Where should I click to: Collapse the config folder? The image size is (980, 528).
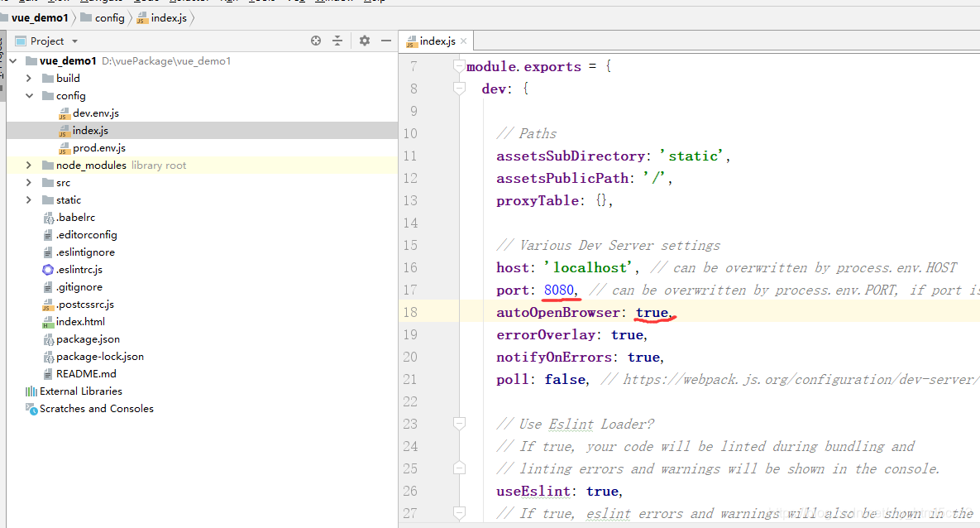tap(29, 96)
